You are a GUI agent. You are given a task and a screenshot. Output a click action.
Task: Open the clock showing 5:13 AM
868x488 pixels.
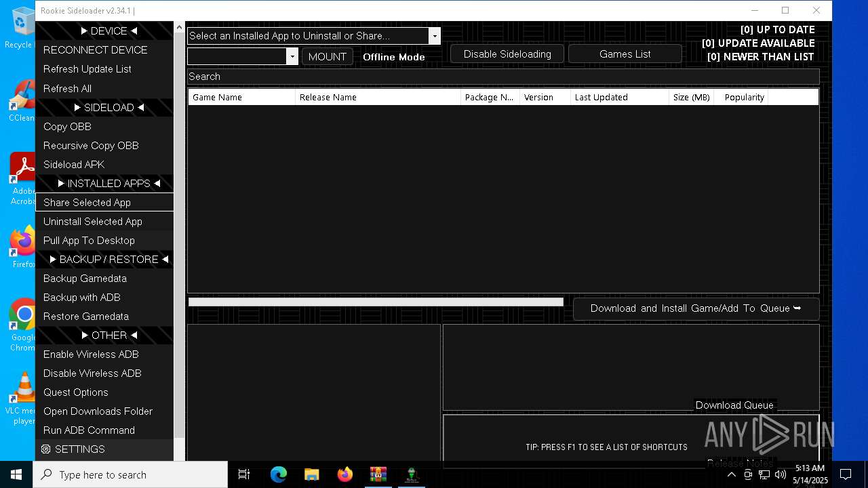pos(810,474)
